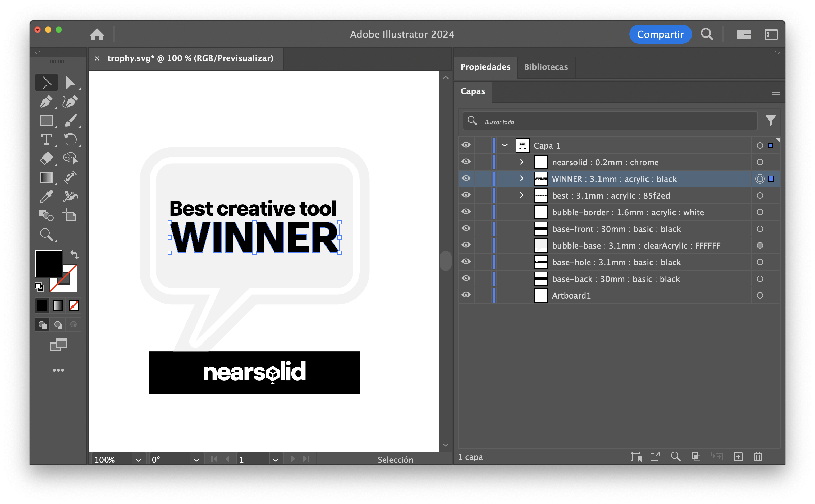Hide the base-front layer
The height and width of the screenshot is (504, 815).
(466, 228)
